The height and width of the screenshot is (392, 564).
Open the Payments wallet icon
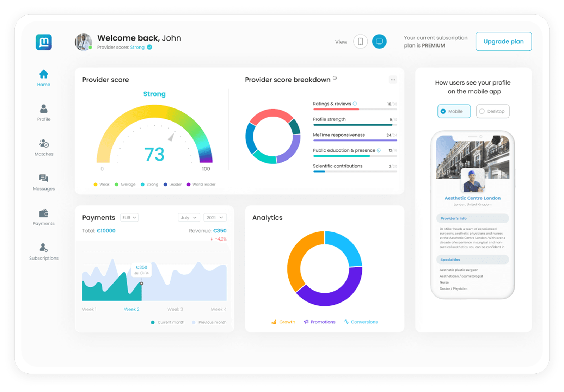pyautogui.click(x=44, y=213)
